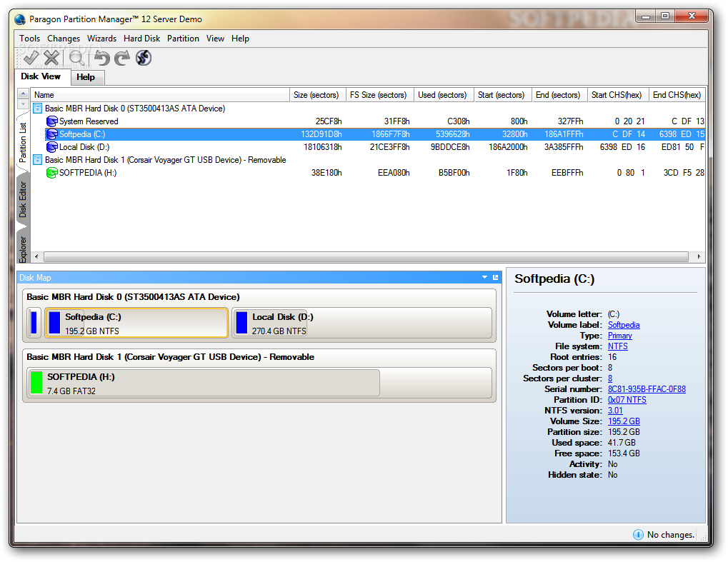Viewport: 728px width, 562px height.
Task: Click the Hard Disk 0 icon in list
Action: [38, 108]
